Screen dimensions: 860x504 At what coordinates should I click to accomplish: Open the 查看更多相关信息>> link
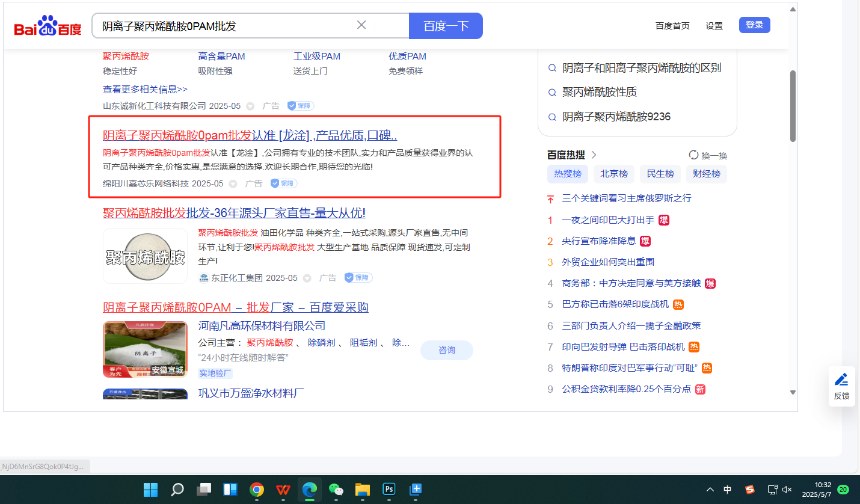145,90
